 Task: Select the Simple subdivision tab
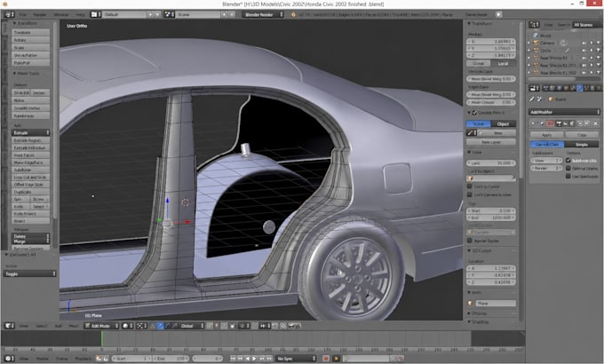coord(581,145)
